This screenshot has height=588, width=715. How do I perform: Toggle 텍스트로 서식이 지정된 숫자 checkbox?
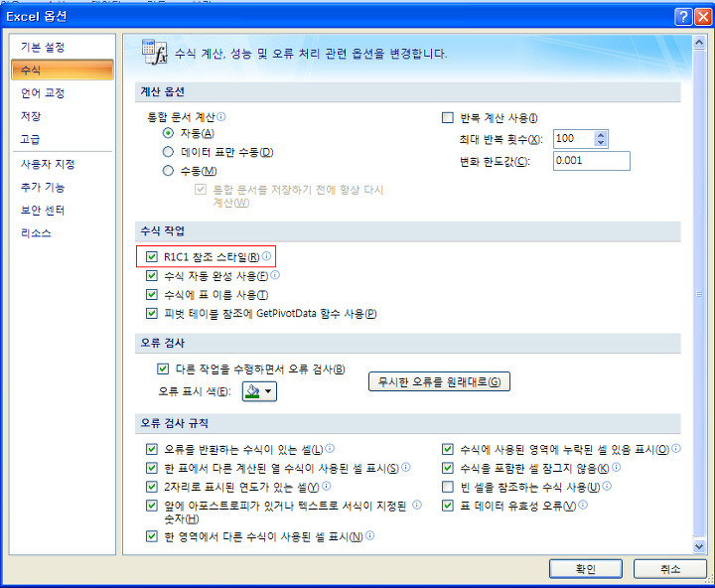point(152,506)
